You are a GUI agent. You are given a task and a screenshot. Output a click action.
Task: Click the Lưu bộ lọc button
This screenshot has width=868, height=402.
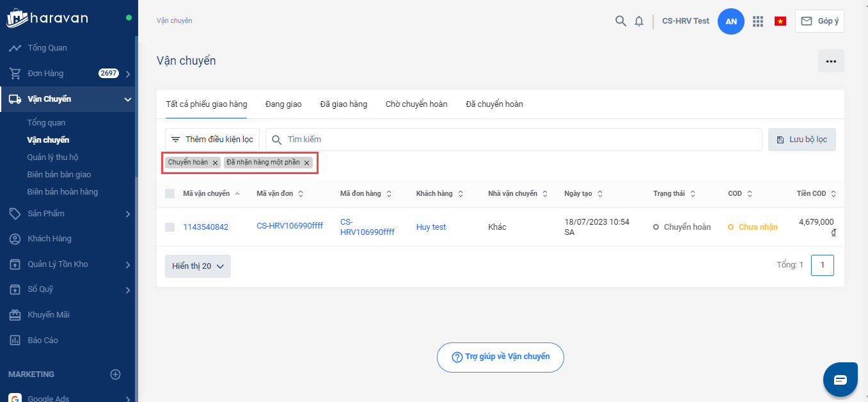pos(801,140)
